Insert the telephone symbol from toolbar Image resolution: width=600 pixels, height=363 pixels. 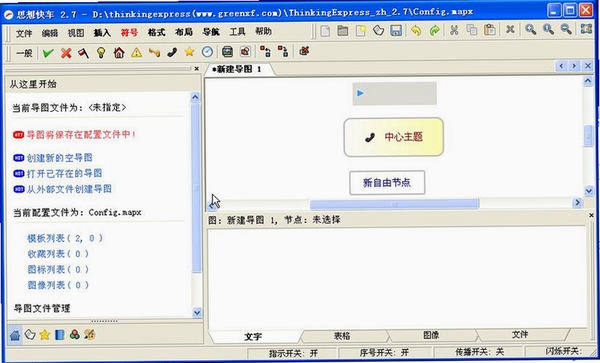click(x=172, y=52)
